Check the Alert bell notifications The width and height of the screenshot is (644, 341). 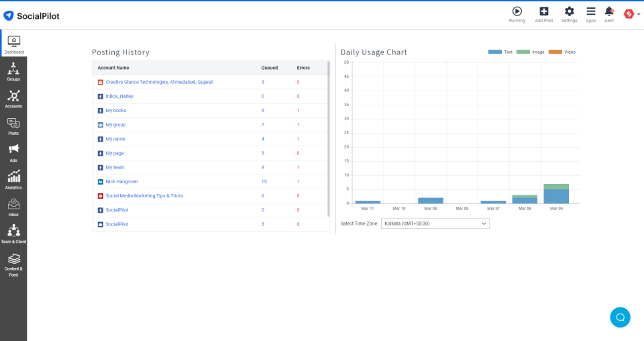pyautogui.click(x=609, y=12)
